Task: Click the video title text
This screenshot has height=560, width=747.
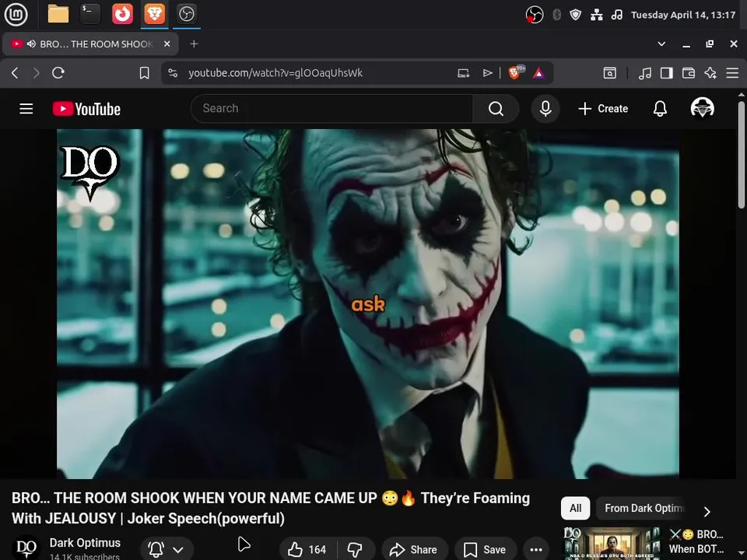Action: [271, 508]
